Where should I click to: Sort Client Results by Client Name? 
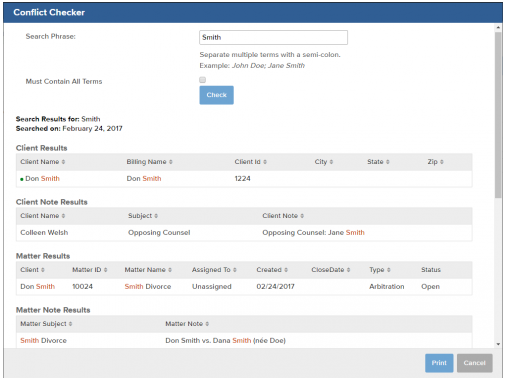[43, 162]
